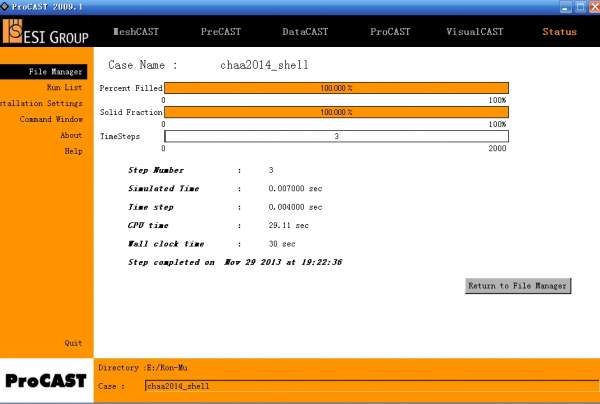Open the PreCAST module

click(x=221, y=32)
